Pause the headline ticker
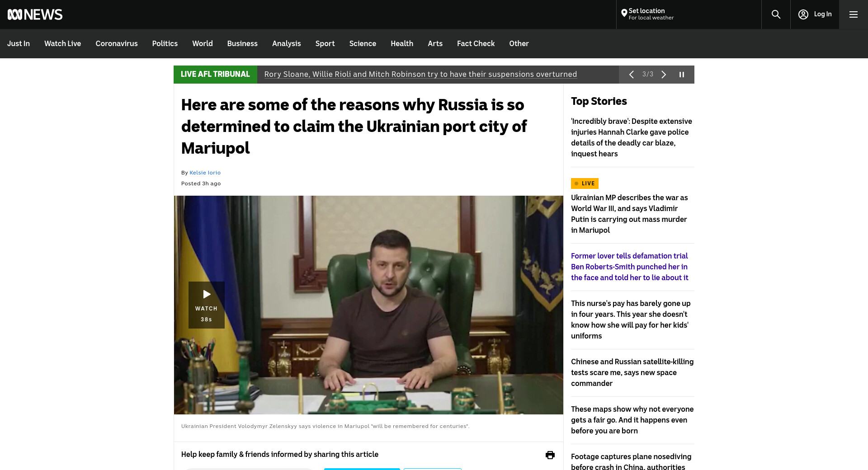The image size is (868, 470). point(682,75)
